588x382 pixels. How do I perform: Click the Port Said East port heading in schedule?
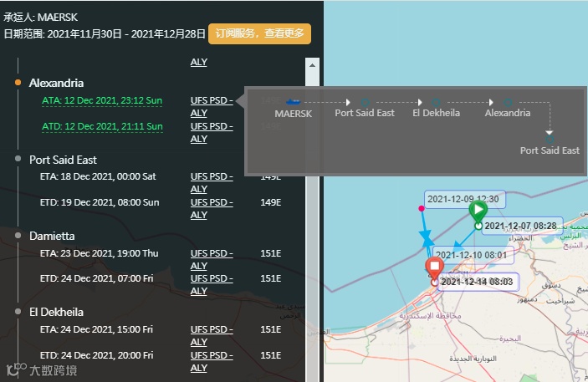pos(63,160)
